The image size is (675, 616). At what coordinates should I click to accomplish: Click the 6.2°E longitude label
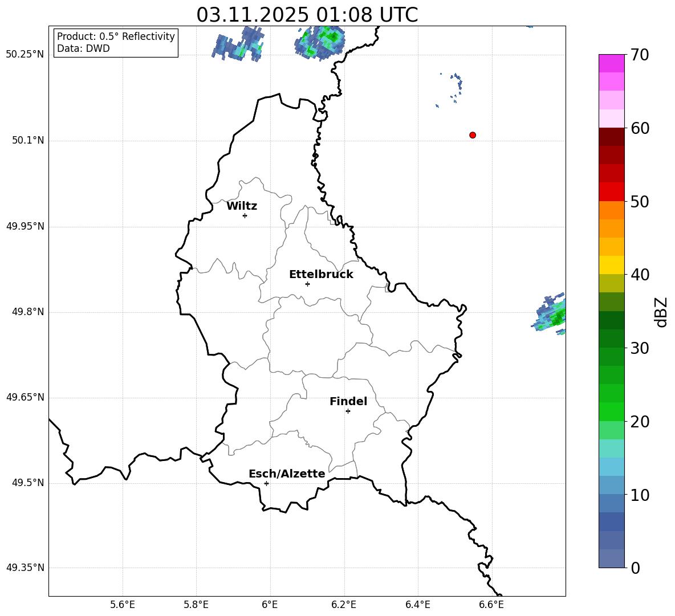point(344,605)
